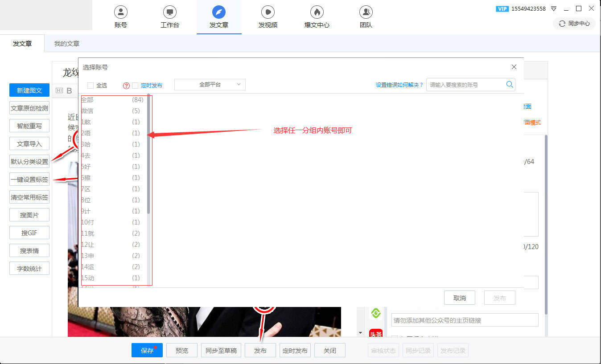Open the 账号 section icon
601x364 pixels.
120,12
